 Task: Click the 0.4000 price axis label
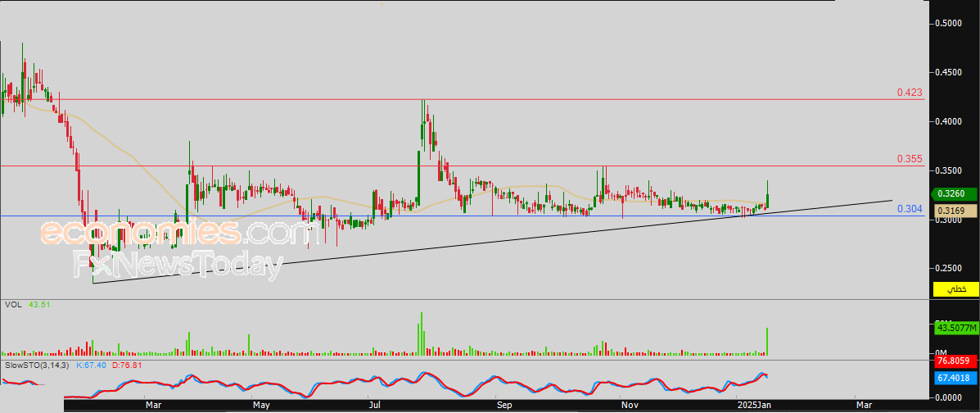947,121
